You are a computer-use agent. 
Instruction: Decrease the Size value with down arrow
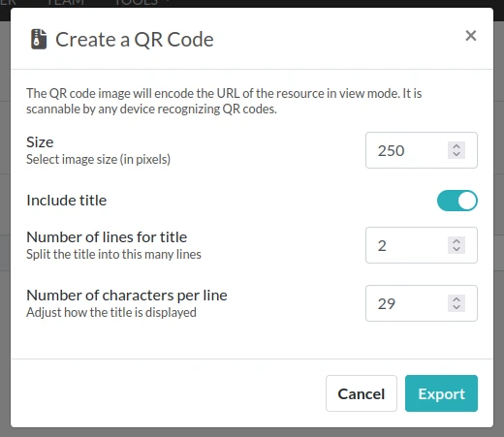point(457,154)
